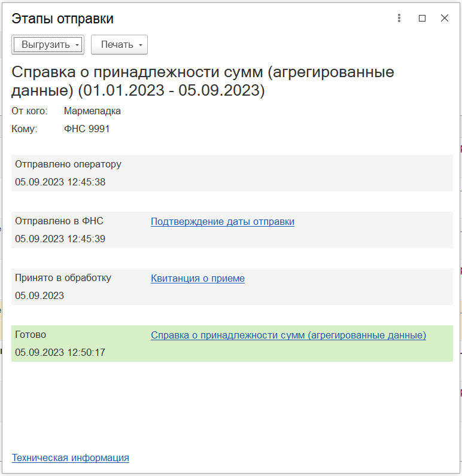Image resolution: width=462 pixels, height=476 pixels.
Task: Click the recipient ФНС 9991
Action: tap(87, 129)
